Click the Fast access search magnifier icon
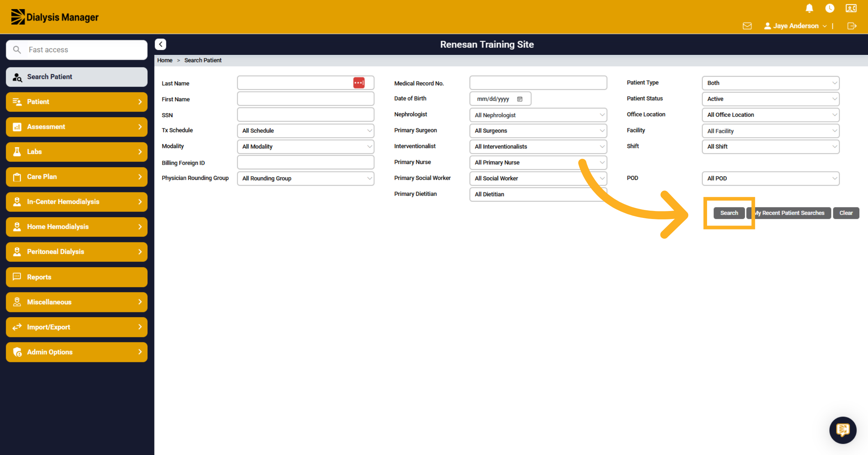Screen dimensions: 868x455 point(17,50)
